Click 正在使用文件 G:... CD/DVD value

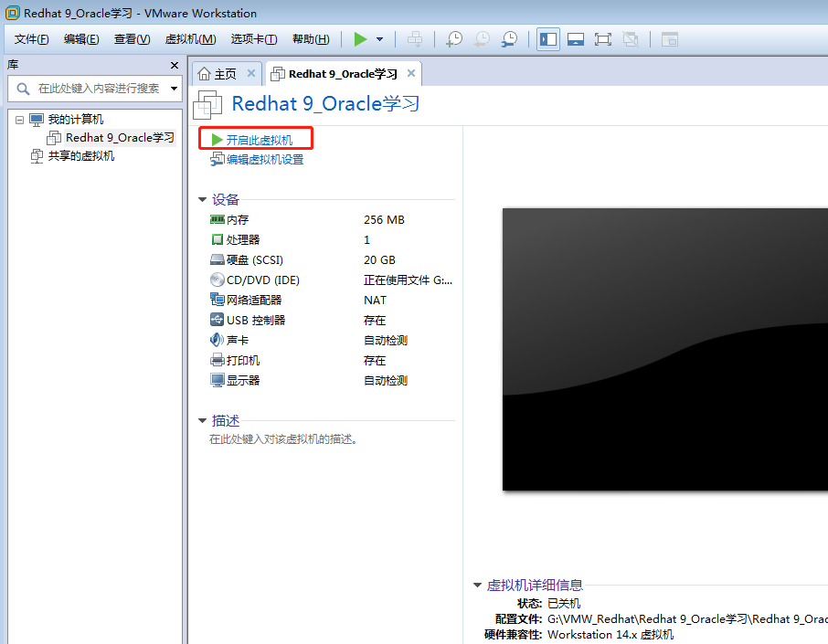tap(408, 280)
